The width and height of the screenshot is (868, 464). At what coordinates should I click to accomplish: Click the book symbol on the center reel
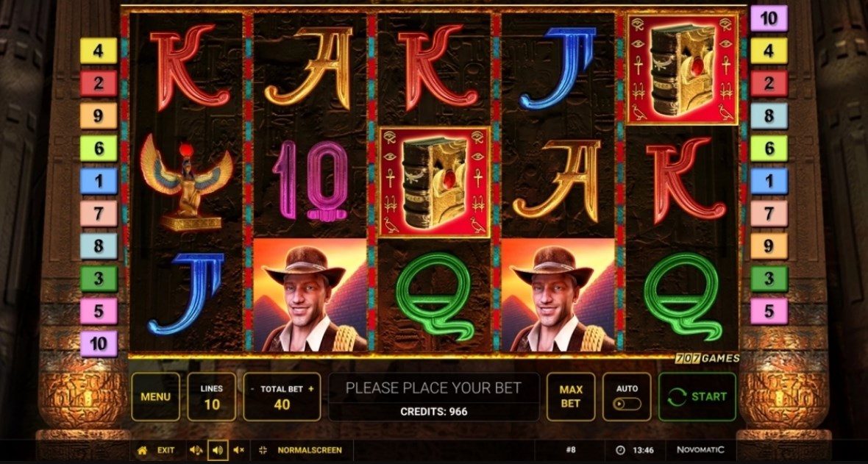tap(435, 182)
